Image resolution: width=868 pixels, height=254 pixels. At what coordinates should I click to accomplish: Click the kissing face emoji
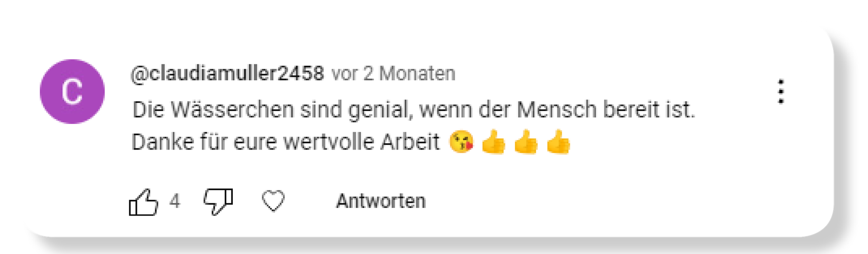tap(461, 142)
